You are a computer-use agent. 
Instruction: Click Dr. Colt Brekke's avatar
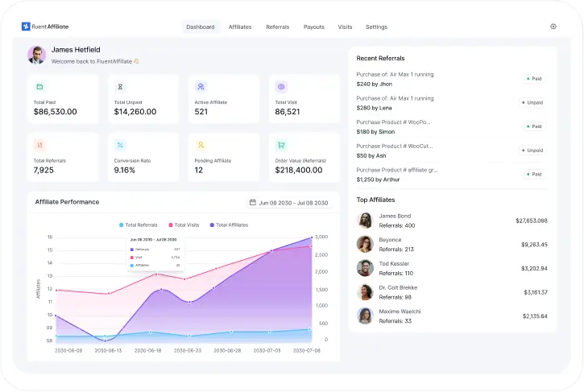(x=365, y=292)
